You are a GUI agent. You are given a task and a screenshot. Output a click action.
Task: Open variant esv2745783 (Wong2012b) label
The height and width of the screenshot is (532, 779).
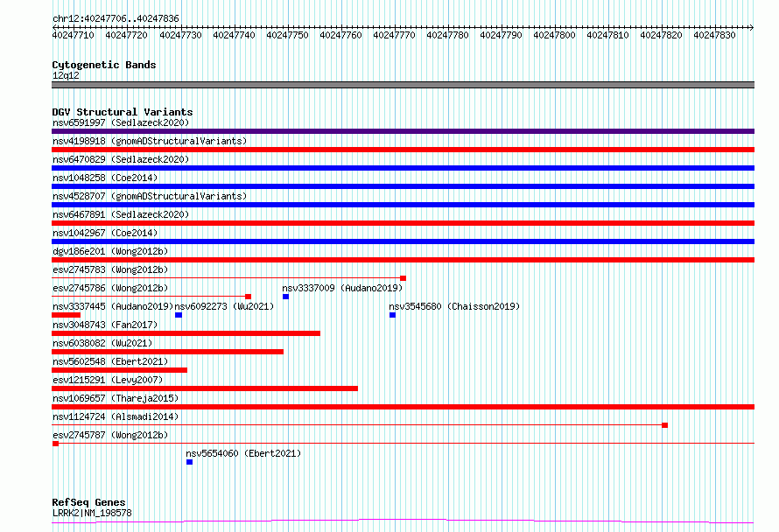(x=110, y=269)
